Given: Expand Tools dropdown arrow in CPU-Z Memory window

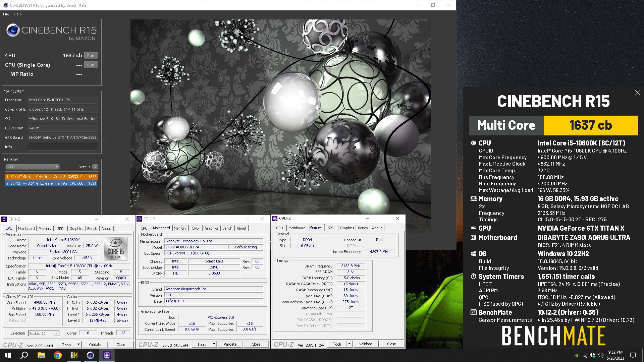Looking at the screenshot, I should coord(349,344).
